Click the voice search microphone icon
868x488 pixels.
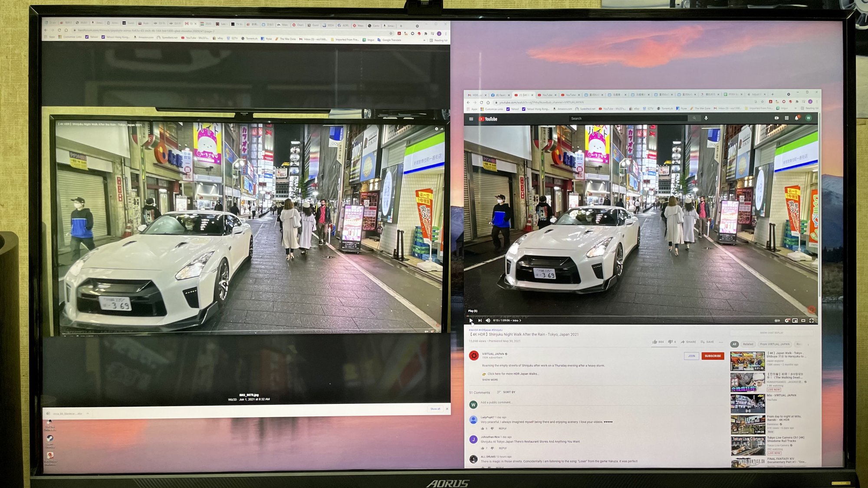(706, 118)
